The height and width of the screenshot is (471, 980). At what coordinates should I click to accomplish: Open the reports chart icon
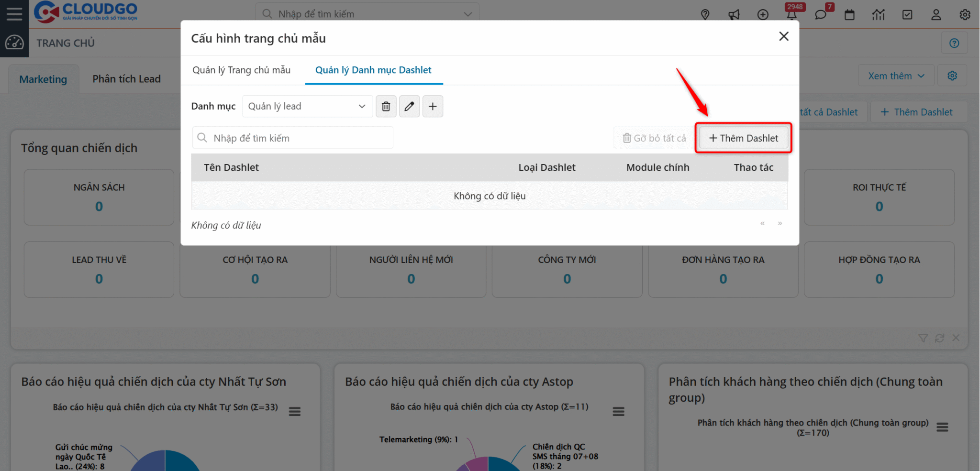(879, 14)
